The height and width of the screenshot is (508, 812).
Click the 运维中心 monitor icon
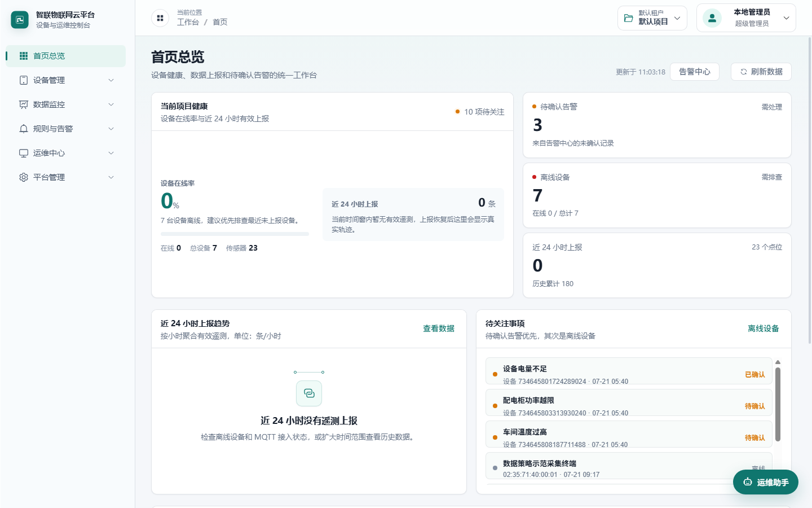point(24,153)
